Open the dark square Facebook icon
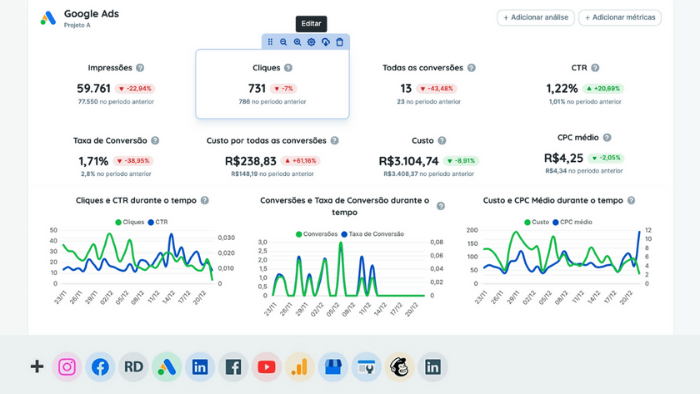Image resolution: width=700 pixels, height=394 pixels. click(233, 367)
